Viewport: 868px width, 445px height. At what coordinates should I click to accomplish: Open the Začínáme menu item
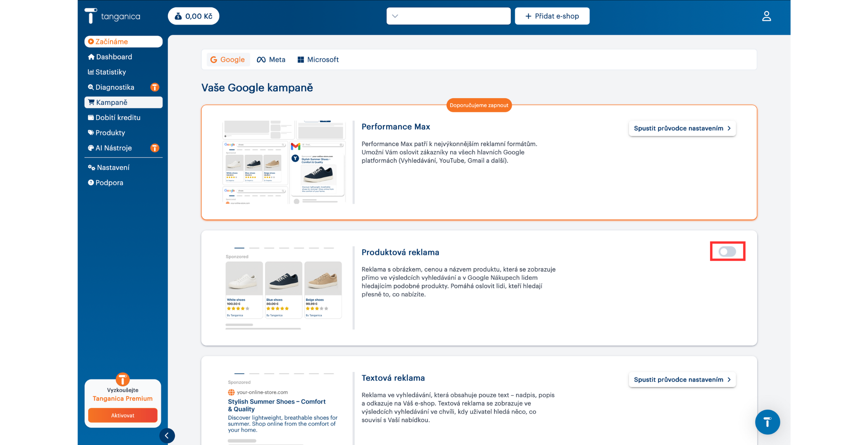pyautogui.click(x=123, y=41)
